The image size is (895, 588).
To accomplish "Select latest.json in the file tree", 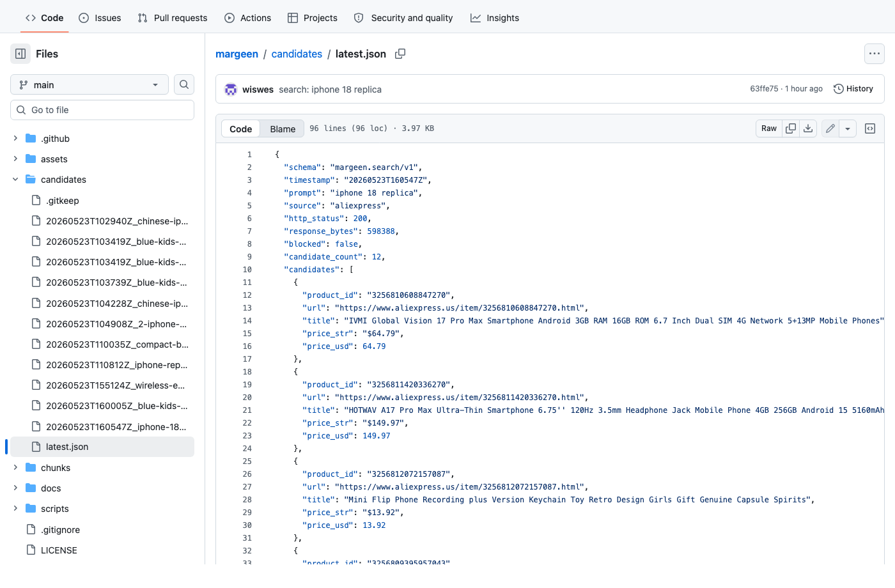I will pos(102,447).
